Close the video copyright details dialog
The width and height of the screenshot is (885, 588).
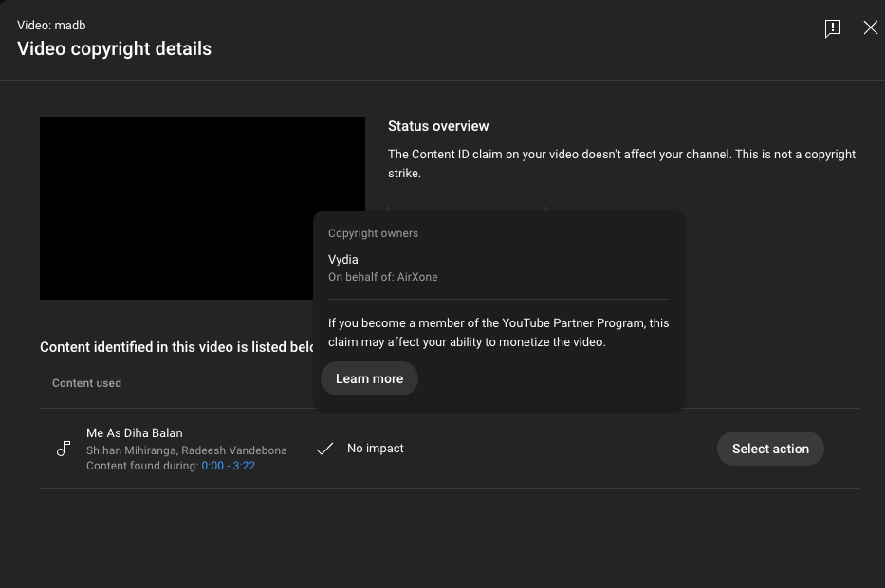[870, 28]
